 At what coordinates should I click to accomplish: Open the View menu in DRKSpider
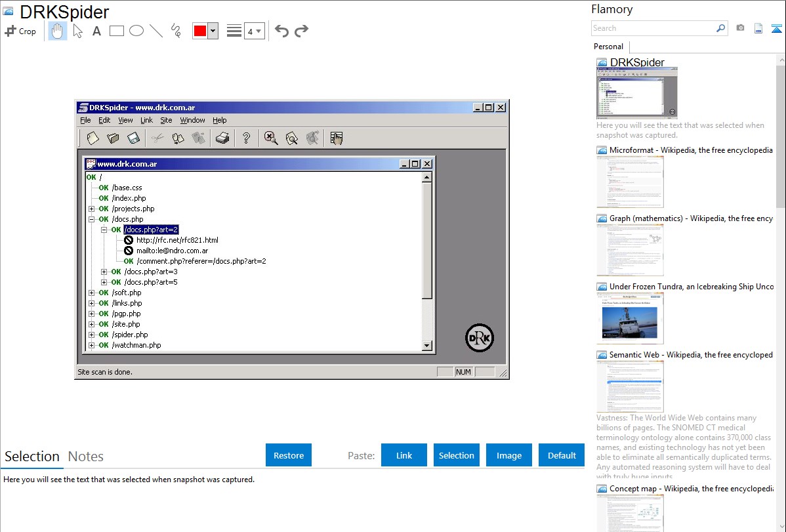click(125, 120)
